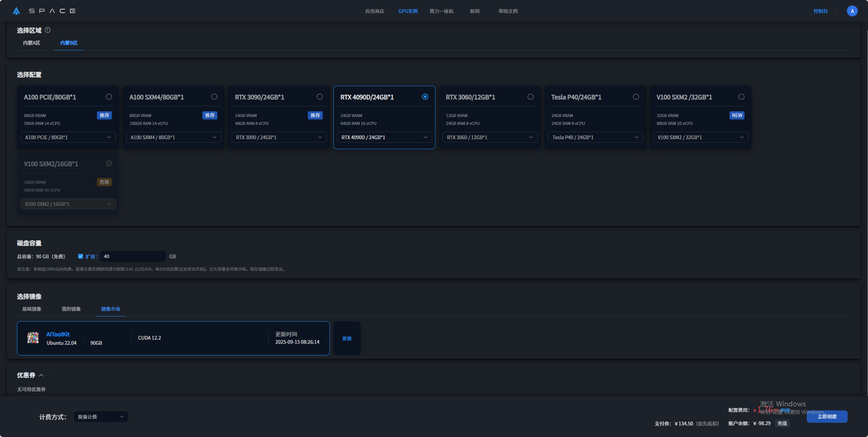Select the Tesla P40/24GB*1 radio button
Image resolution: width=868 pixels, height=437 pixels.
click(636, 96)
